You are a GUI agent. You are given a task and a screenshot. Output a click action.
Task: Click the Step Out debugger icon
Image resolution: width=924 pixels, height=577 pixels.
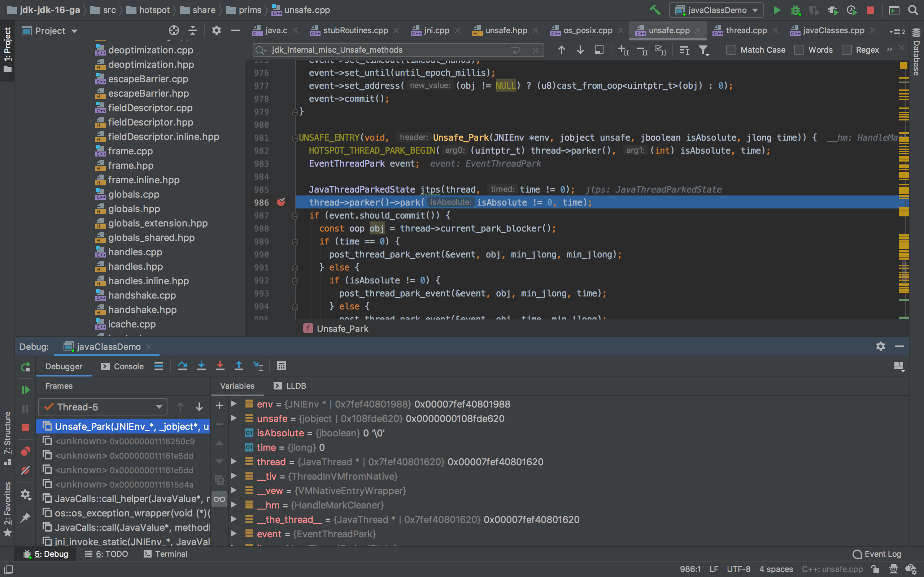click(239, 366)
